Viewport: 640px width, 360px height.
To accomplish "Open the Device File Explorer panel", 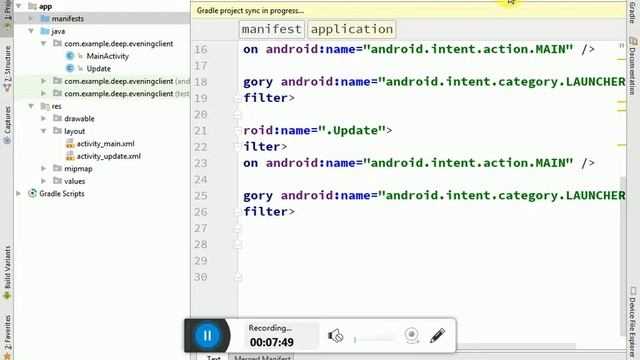I will [x=633, y=322].
